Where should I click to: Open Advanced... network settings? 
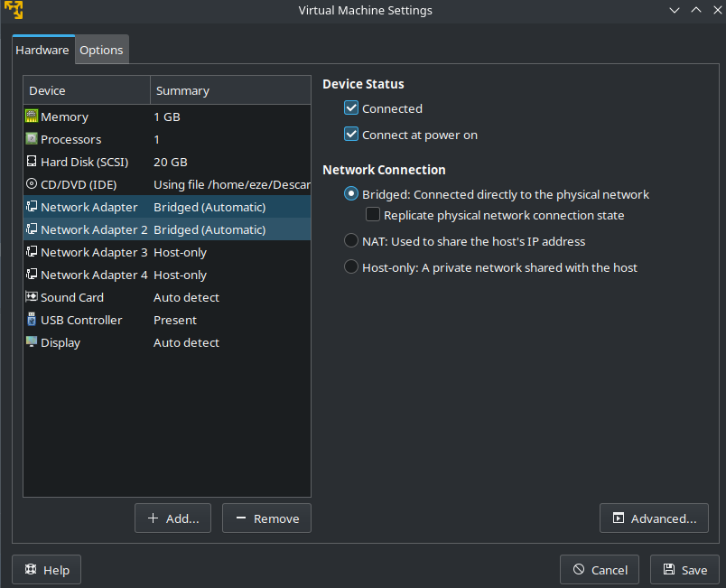click(654, 518)
